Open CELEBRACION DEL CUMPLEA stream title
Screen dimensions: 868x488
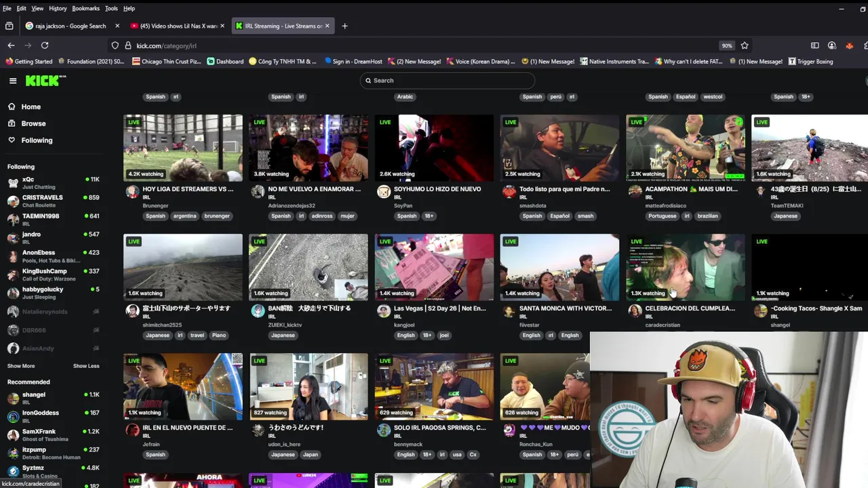tap(690, 308)
